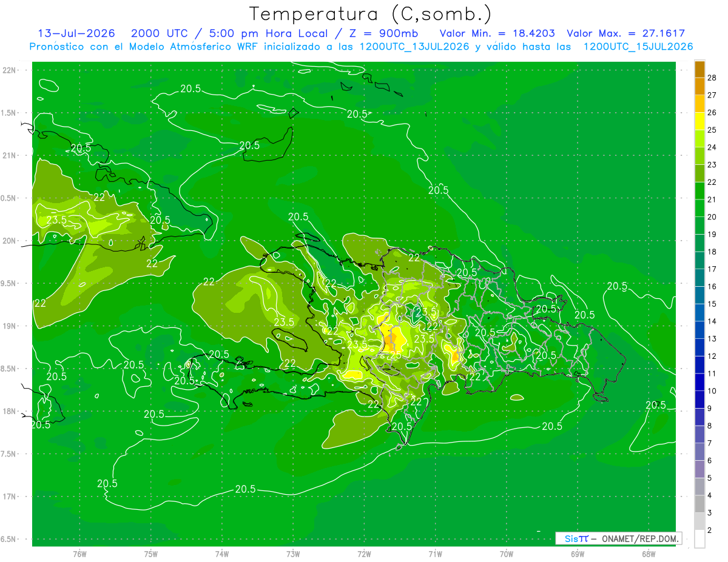Viewport: 728px width, 562px height.
Task: Click the "76W" longitude label
Action: 79,554
